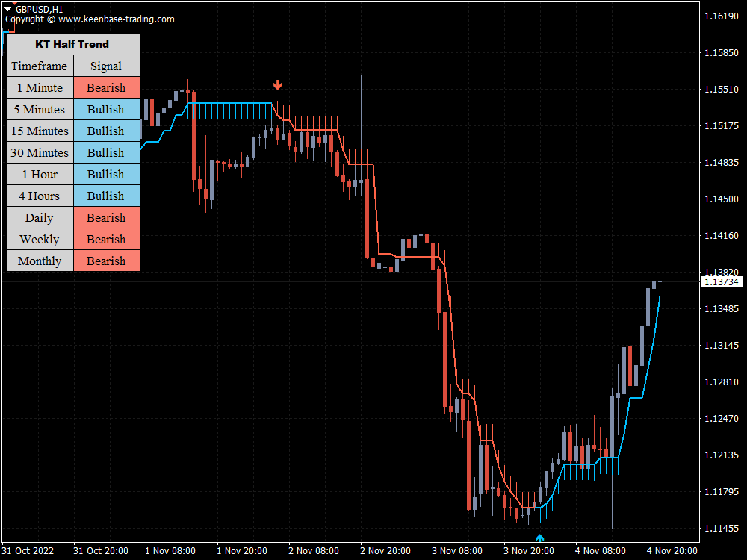Image resolution: width=747 pixels, height=560 pixels.
Task: Select the 4 Hours timeframe cell
Action: pyautogui.click(x=40, y=196)
